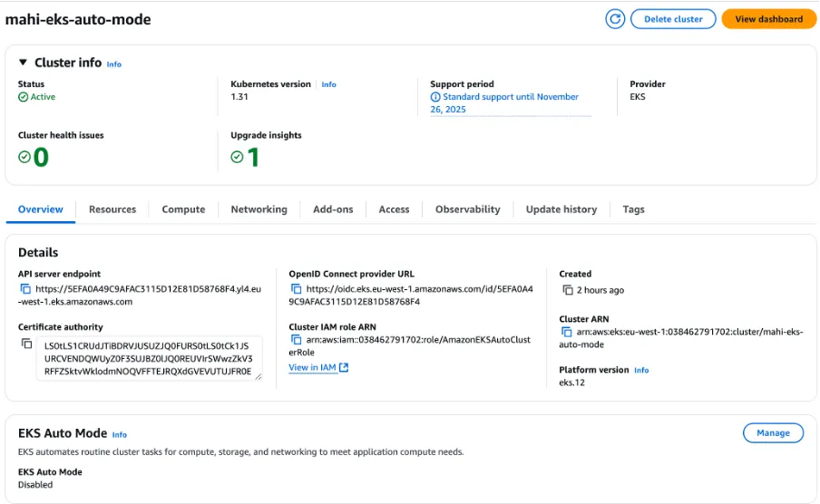View the Update history tab
820x504 pixels.
pyautogui.click(x=561, y=209)
